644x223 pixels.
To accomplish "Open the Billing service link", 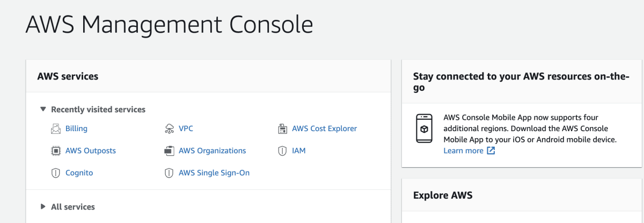I will [76, 129].
